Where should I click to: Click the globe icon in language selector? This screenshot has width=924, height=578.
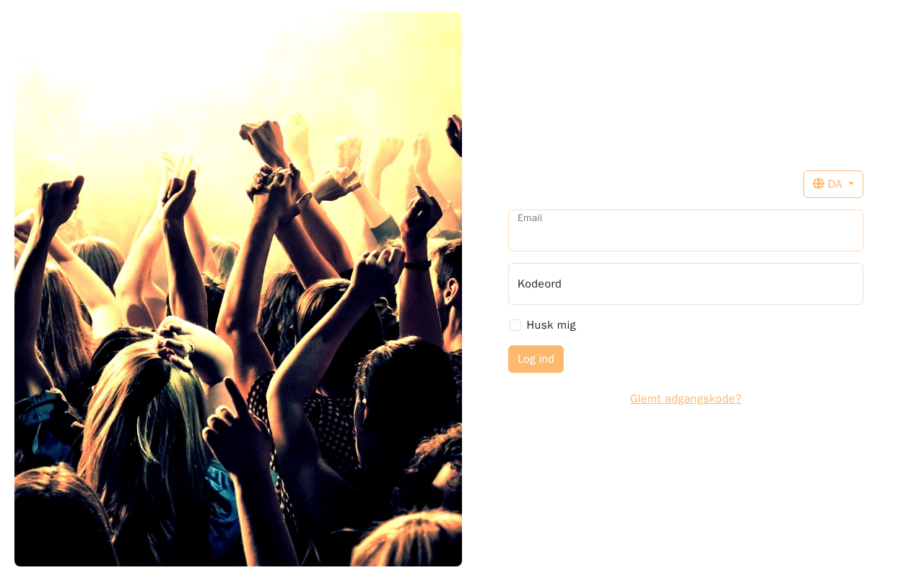[818, 184]
